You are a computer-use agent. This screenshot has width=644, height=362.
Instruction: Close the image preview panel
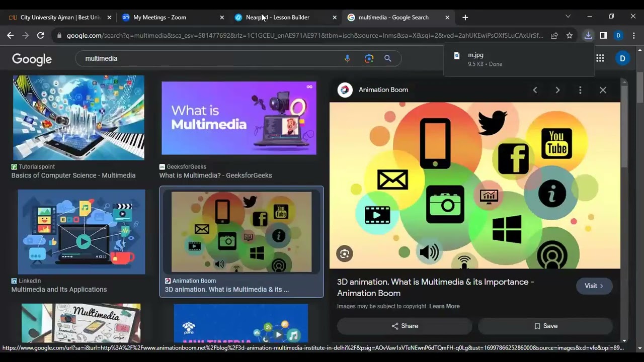(603, 90)
